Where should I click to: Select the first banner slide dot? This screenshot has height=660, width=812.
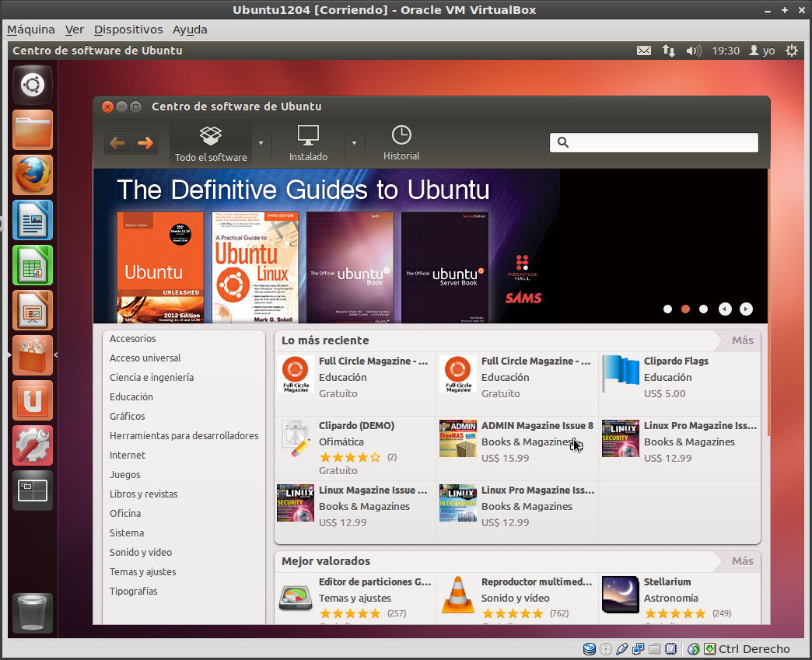click(667, 309)
